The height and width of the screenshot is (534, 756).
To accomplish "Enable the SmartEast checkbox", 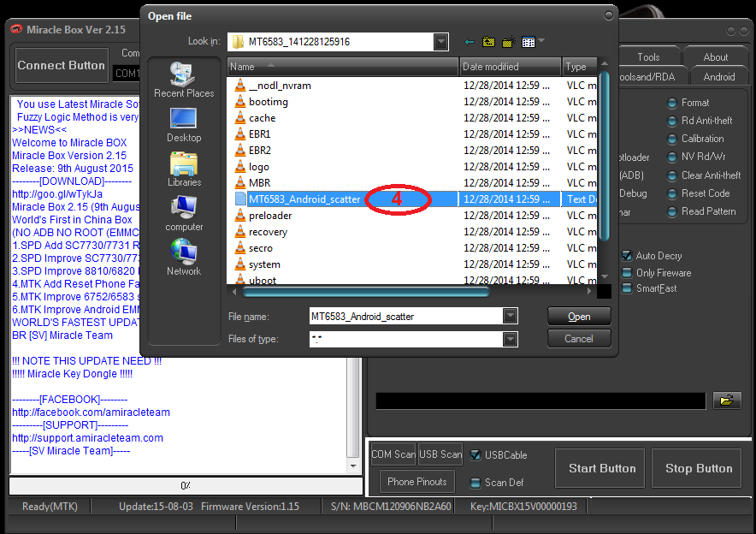I will pyautogui.click(x=627, y=288).
